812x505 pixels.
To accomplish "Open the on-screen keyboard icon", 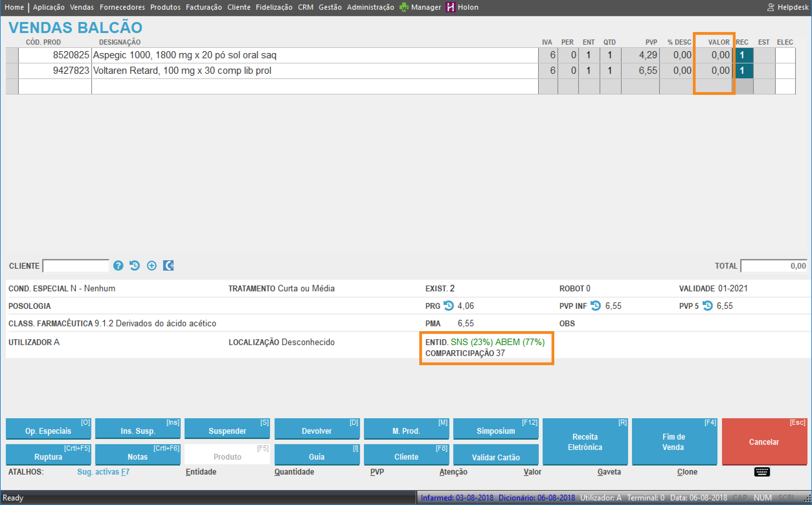I will [762, 472].
